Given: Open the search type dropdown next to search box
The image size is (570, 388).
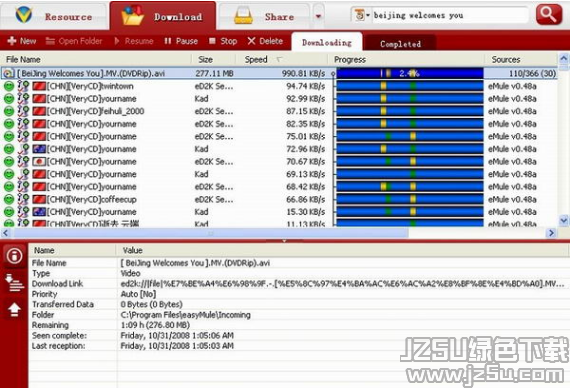Looking at the screenshot, I should [362, 15].
